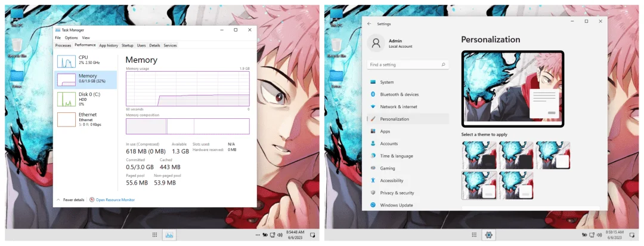Focus the Find a setting search box
This screenshot has width=644, height=246.
point(408,64)
